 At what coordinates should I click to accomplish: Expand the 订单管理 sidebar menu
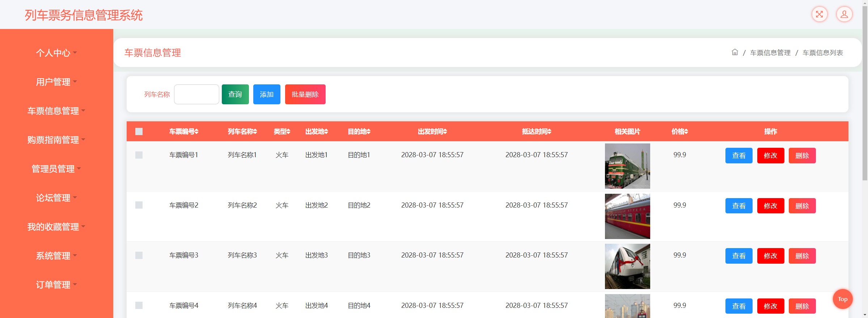(56, 285)
